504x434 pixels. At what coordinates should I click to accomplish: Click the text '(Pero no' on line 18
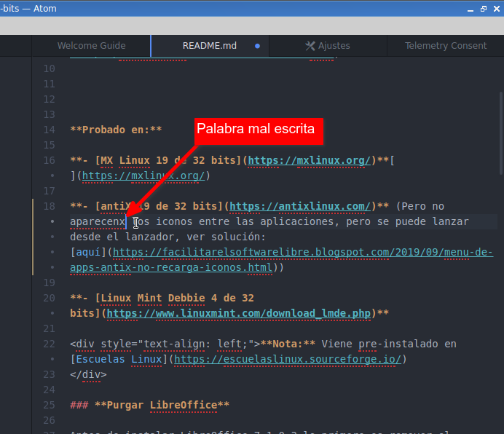(420, 206)
